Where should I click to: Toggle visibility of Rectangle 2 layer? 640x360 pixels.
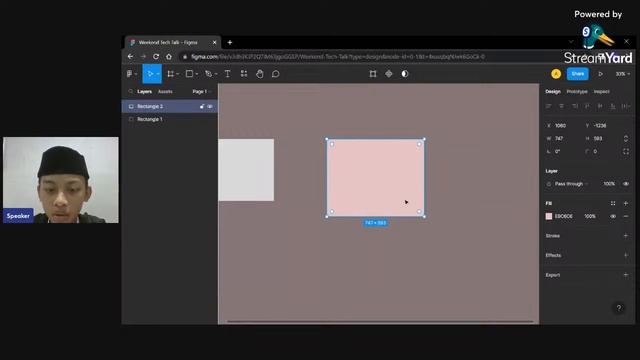[x=210, y=106]
